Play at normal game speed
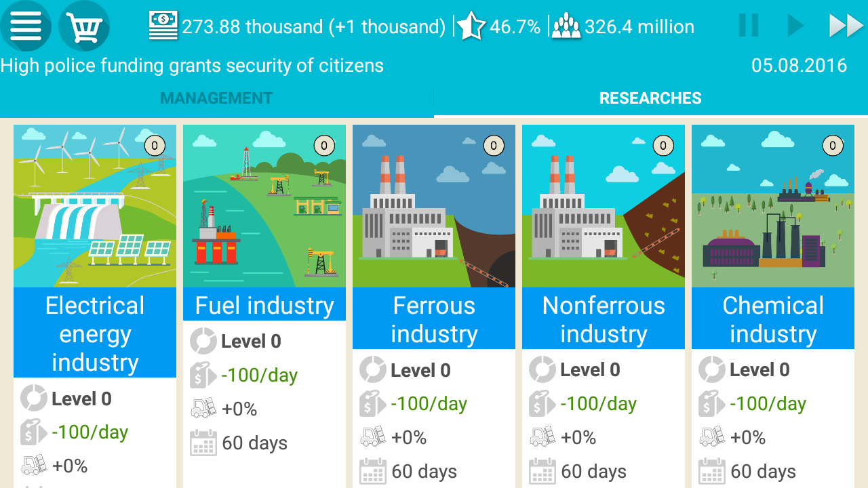Screen dimensions: 868x488 795,26
